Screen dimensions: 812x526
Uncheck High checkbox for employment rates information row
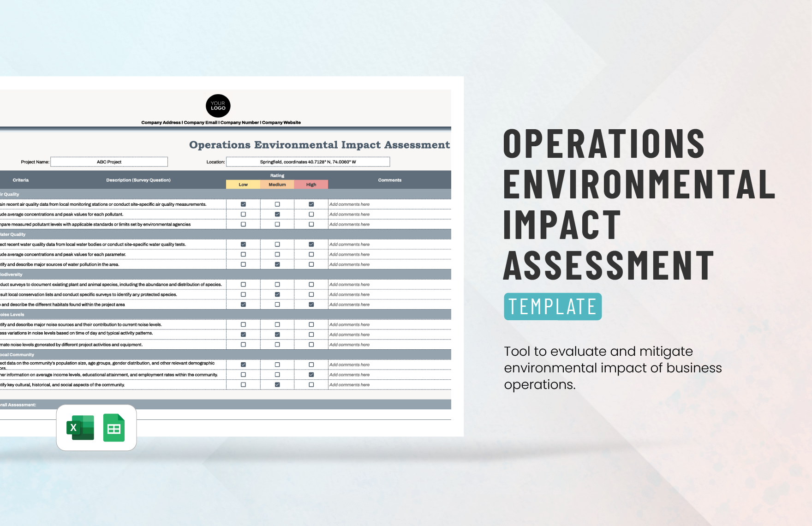click(311, 374)
